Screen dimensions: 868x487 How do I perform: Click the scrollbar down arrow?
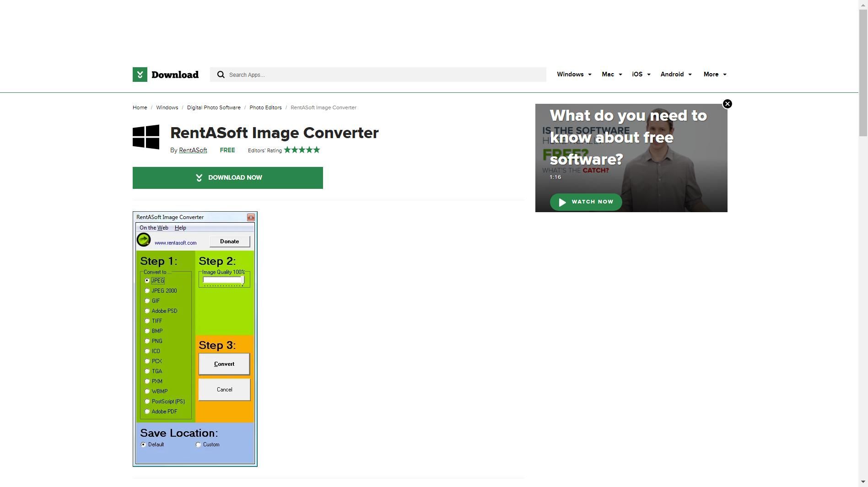coord(863,482)
